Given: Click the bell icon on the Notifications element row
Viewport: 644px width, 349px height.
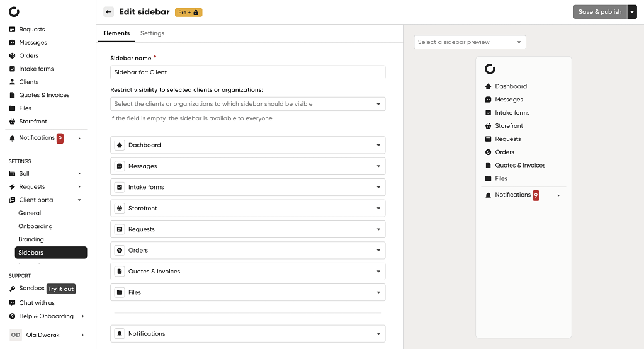Looking at the screenshot, I should pyautogui.click(x=120, y=334).
